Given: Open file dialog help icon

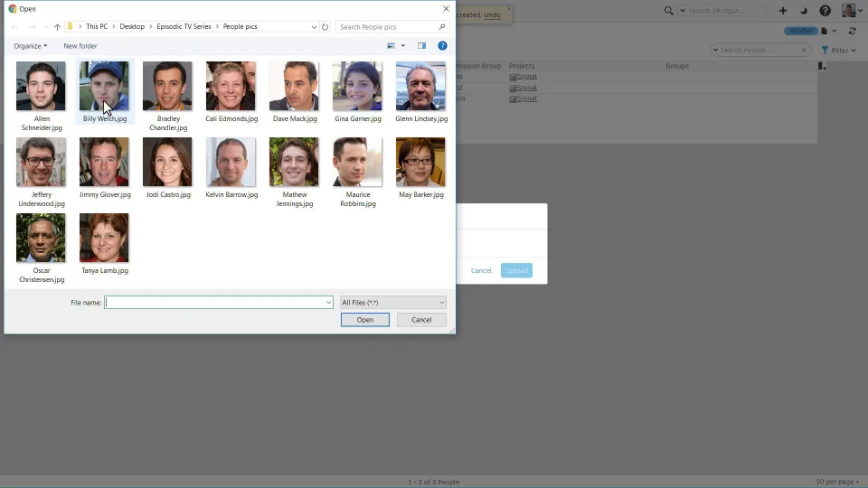Looking at the screenshot, I should pos(442,46).
